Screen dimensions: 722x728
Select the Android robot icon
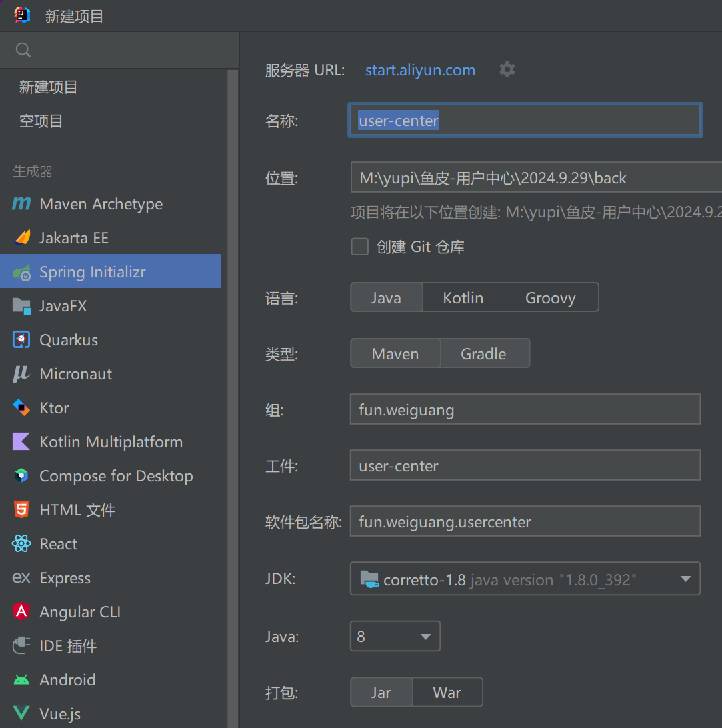coord(21,680)
